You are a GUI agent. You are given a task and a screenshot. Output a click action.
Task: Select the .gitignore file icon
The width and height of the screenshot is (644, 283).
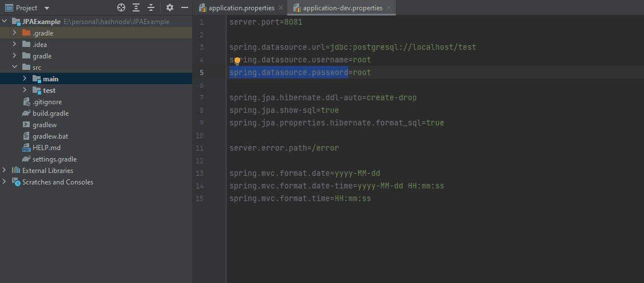tap(26, 102)
